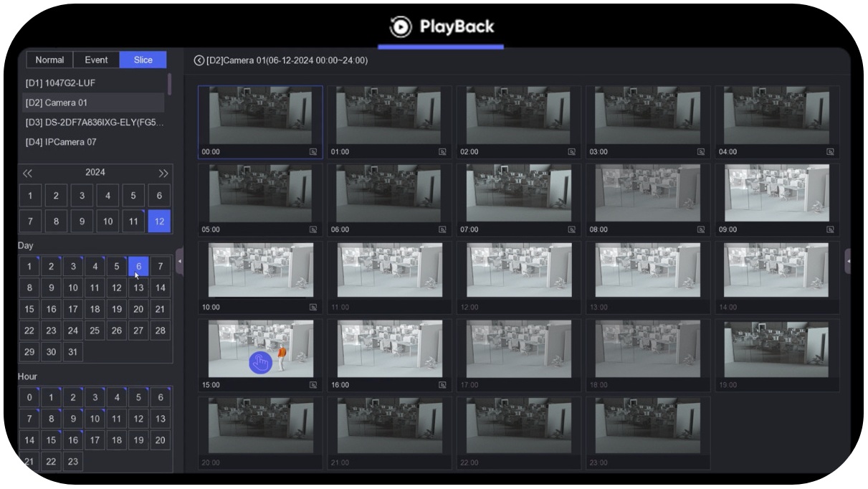Click the slice icon on the 16:00 thumbnail
This screenshot has width=868, height=489.
point(442,385)
